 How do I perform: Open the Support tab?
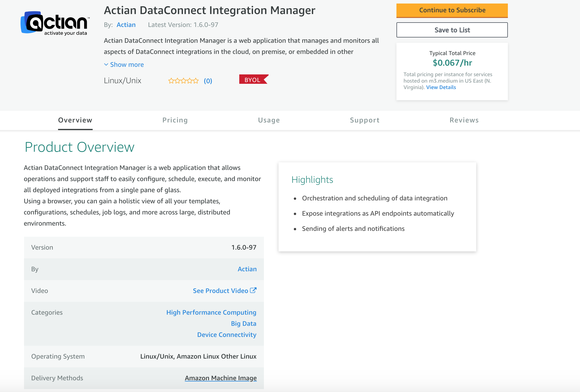click(365, 120)
